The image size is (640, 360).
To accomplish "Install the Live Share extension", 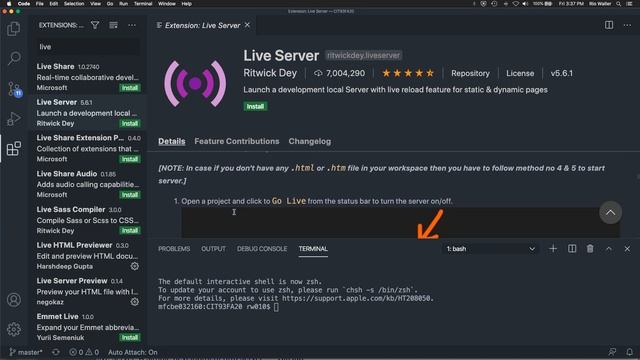I will pos(130,88).
